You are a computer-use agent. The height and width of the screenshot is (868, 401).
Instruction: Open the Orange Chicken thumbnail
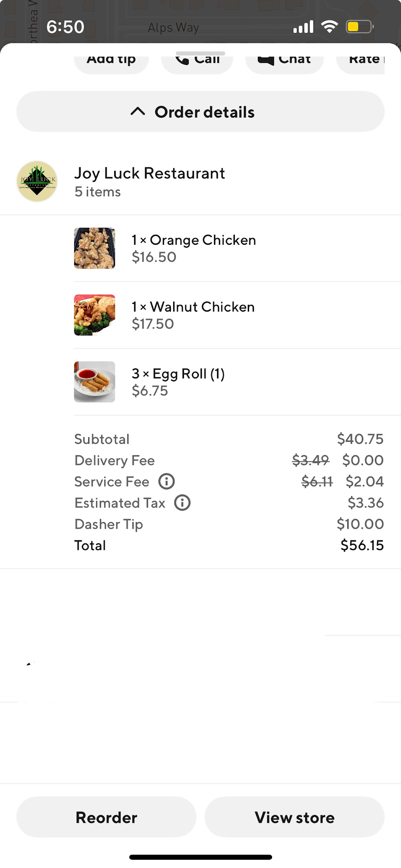pyautogui.click(x=95, y=248)
